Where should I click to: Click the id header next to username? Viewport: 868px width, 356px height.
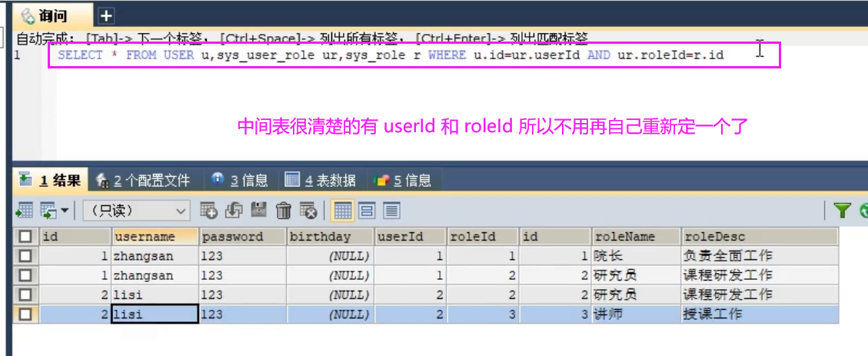tap(75, 237)
